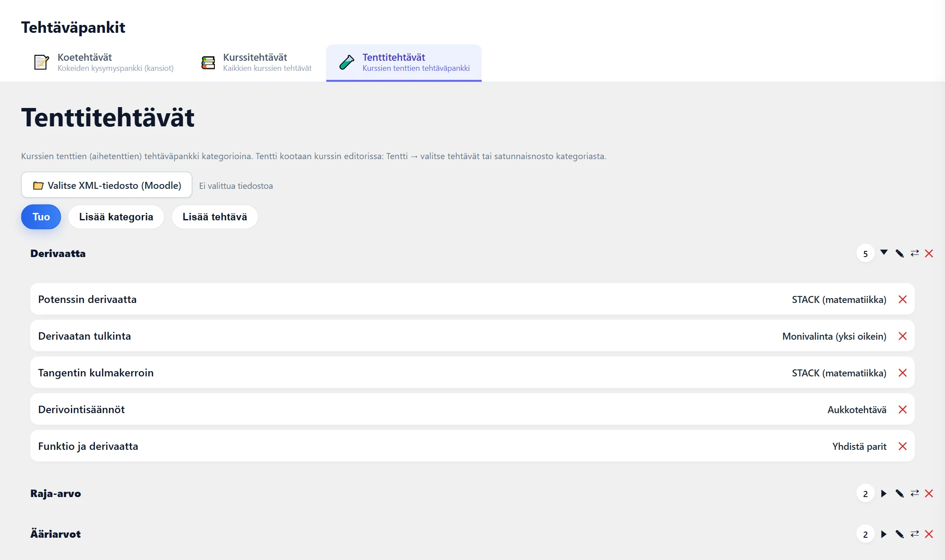Select the Tenttitehtävät tab
This screenshot has width=945, height=560.
[404, 63]
